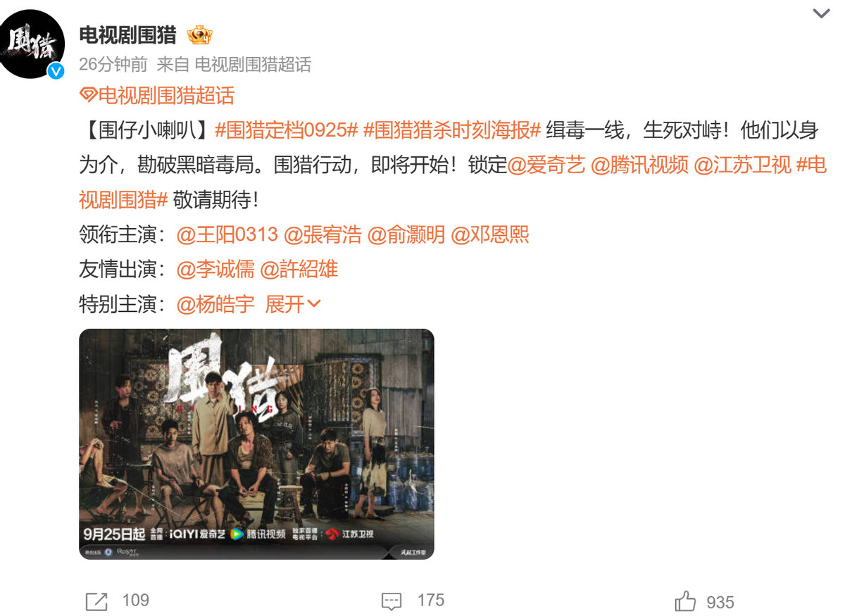This screenshot has height=616, width=845.
Task: Open hashtag #围猎猎杀时刻海报#
Action: tap(452, 130)
